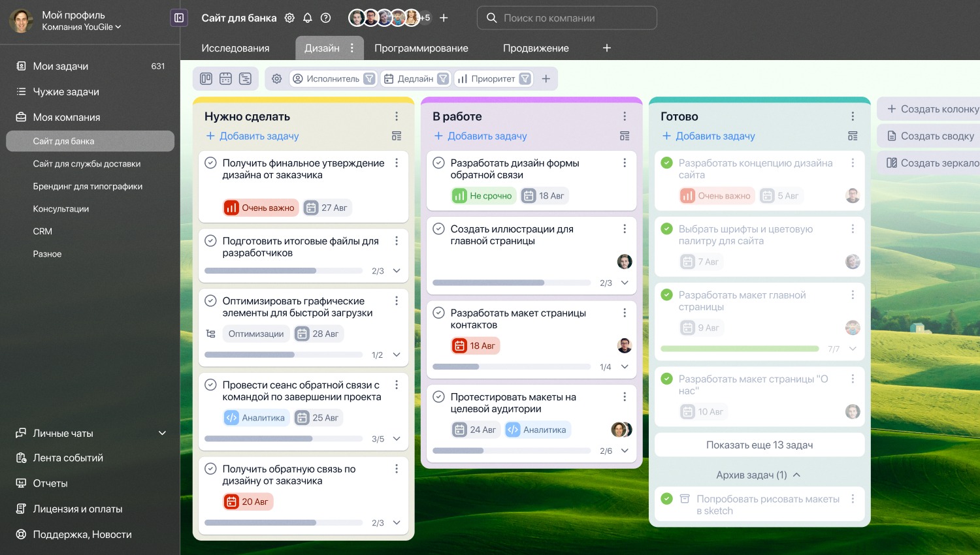Open notifications via the bell icon
The height and width of the screenshot is (555, 980).
tap(308, 18)
